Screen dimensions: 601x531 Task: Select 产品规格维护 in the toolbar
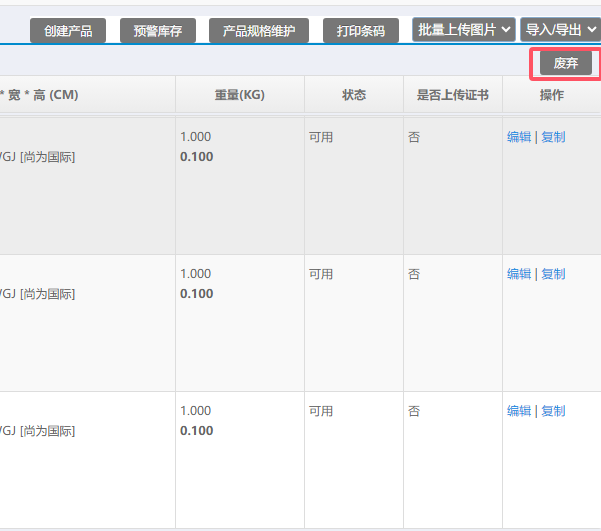[259, 31]
